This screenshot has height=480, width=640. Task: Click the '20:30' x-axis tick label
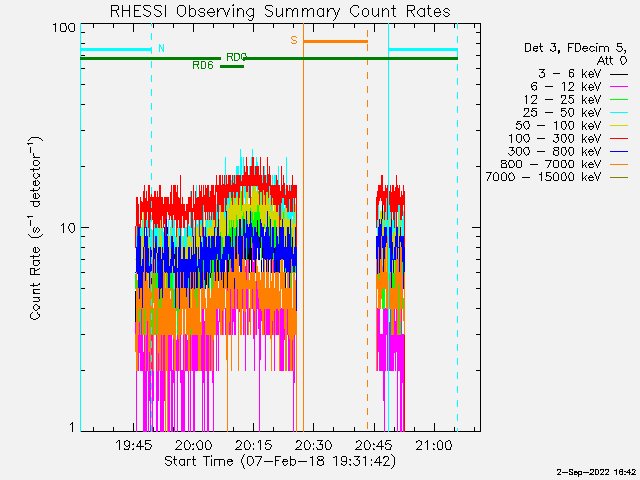[313, 445]
